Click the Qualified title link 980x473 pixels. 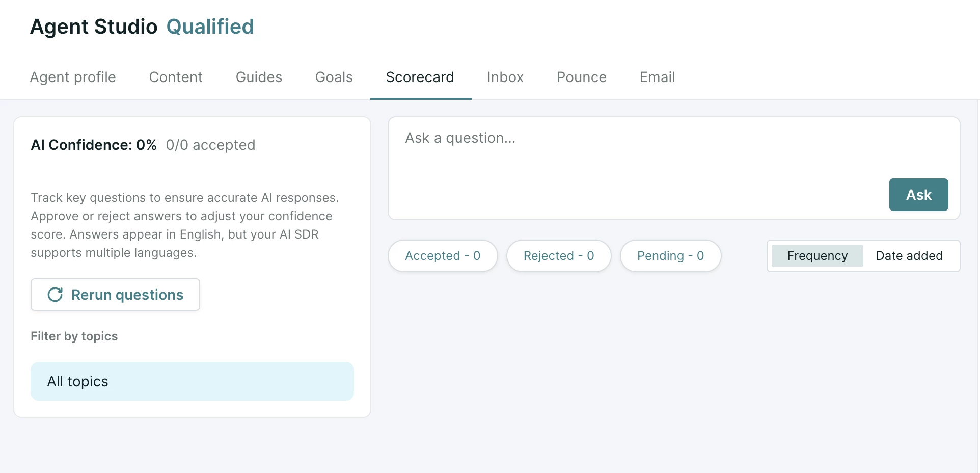[x=210, y=27]
